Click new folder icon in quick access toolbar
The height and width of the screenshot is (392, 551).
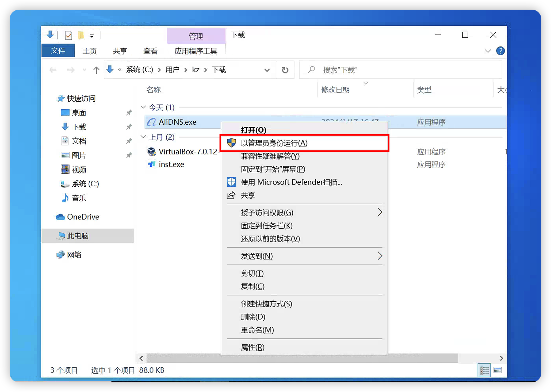pyautogui.click(x=81, y=35)
